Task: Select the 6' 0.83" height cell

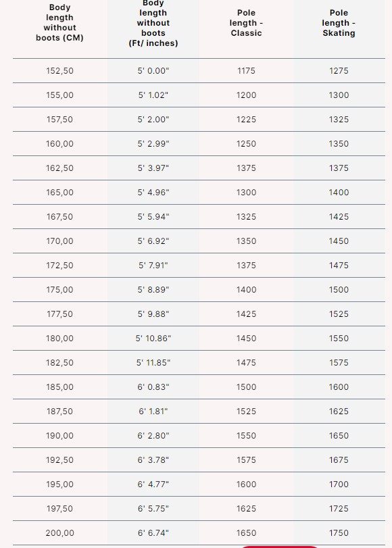Action: [x=153, y=387]
